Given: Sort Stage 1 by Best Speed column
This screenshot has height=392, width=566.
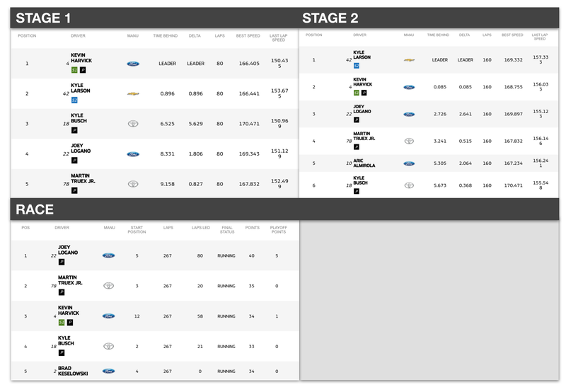Looking at the screenshot, I should click(x=248, y=36).
